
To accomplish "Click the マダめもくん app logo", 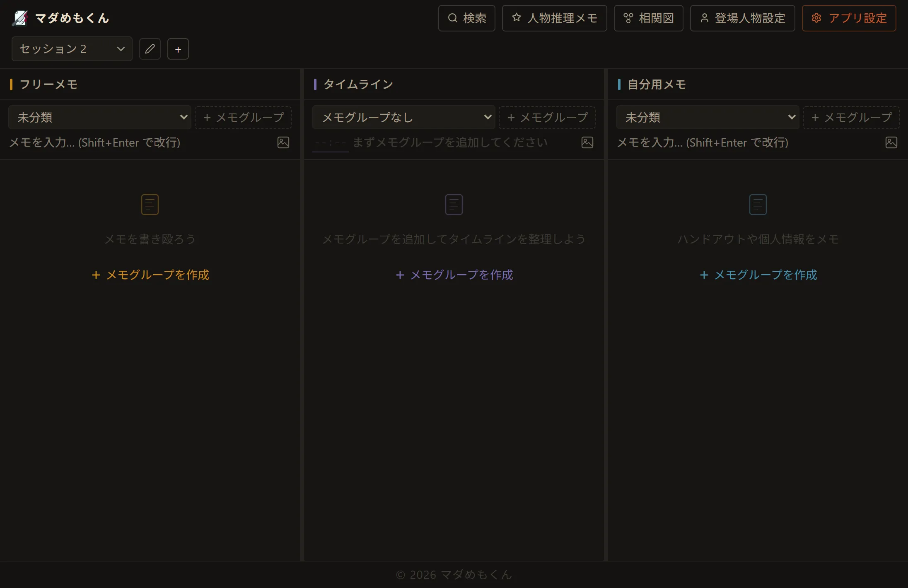I will pyautogui.click(x=20, y=18).
